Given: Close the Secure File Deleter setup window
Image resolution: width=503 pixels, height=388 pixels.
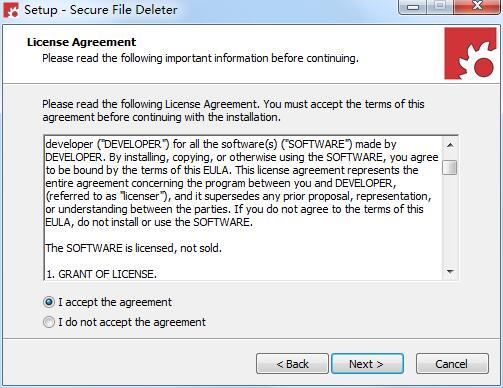Looking at the screenshot, I should pyautogui.click(x=477, y=7).
